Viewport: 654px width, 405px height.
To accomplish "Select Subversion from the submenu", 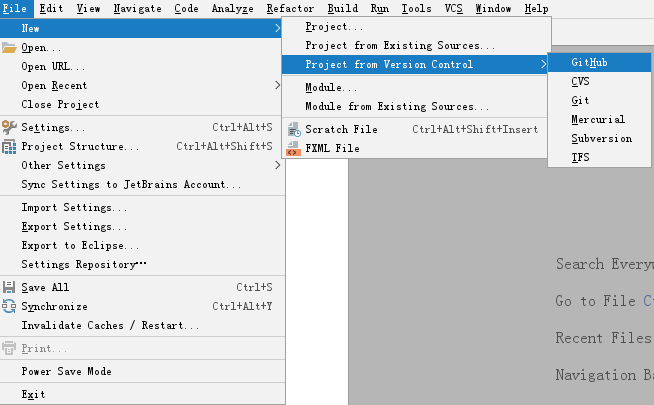I will [x=601, y=139].
